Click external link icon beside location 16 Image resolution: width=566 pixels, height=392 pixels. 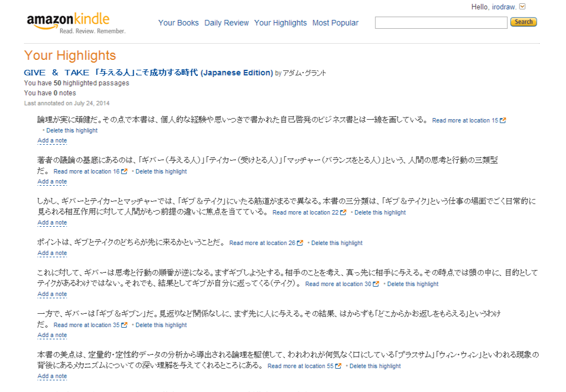(x=125, y=171)
